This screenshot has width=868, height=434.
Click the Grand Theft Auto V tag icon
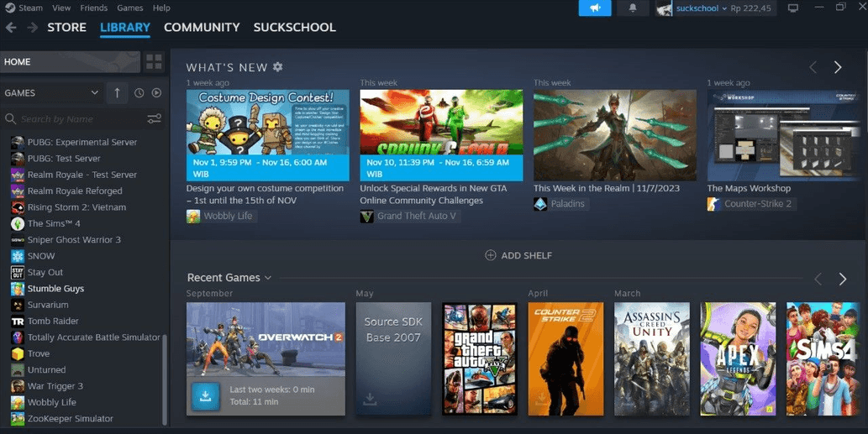point(366,217)
